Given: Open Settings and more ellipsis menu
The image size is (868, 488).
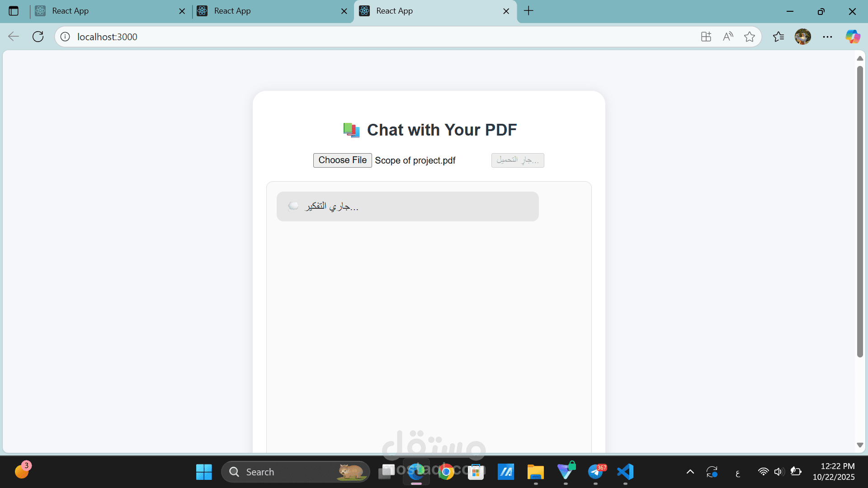Looking at the screenshot, I should (x=827, y=37).
